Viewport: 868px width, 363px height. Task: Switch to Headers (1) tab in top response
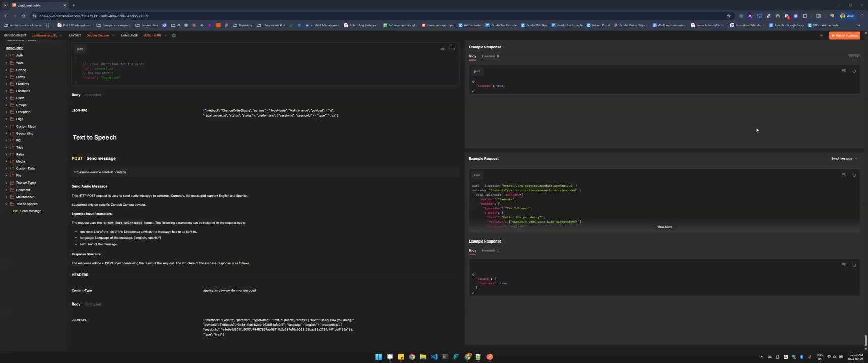[x=490, y=56]
